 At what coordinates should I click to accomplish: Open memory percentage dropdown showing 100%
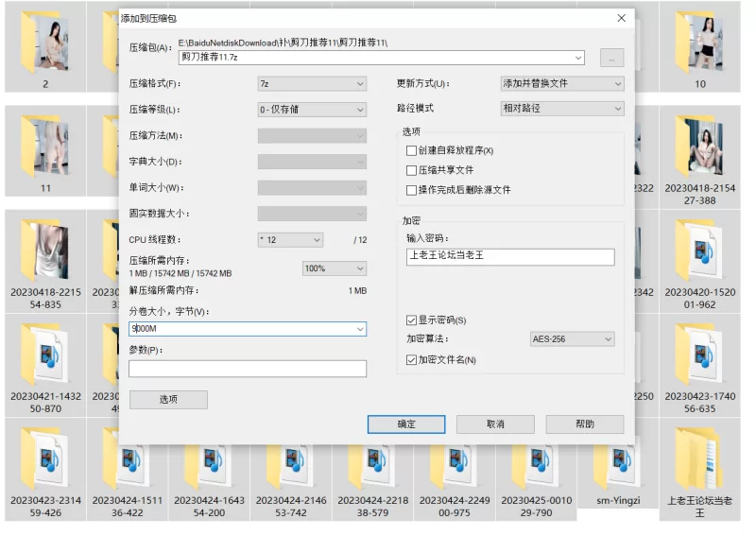click(335, 268)
